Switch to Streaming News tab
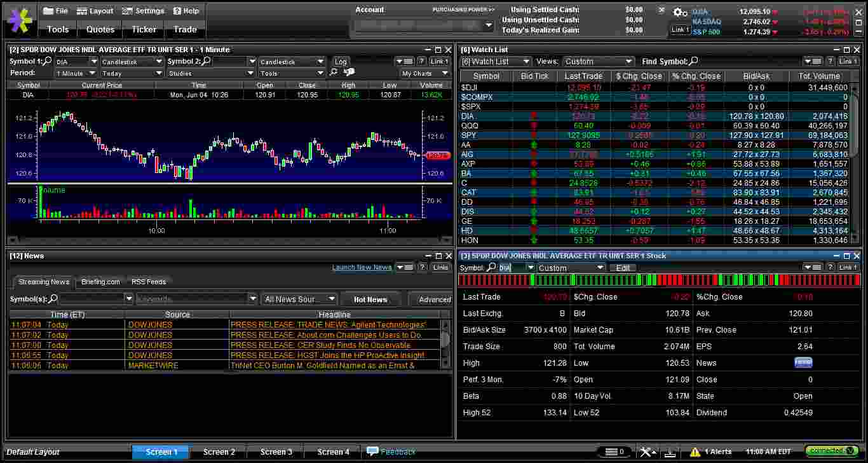Screen dimensions: 868x463 pos(44,282)
